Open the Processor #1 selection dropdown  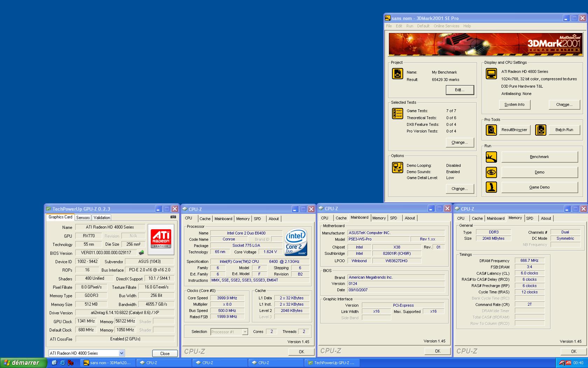click(x=245, y=332)
